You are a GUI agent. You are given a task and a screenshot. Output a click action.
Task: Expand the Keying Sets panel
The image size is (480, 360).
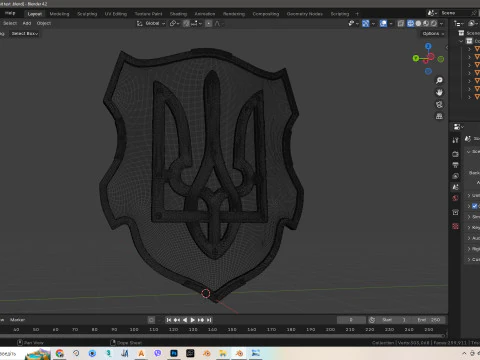coord(469,227)
